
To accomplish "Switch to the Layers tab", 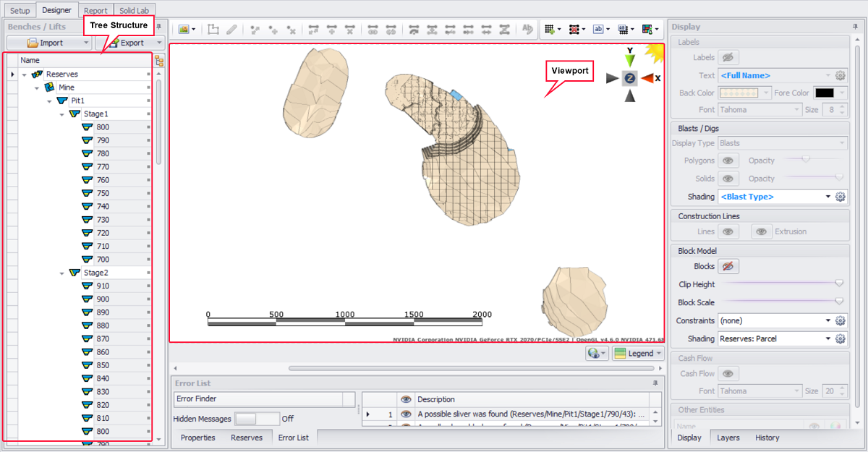I will point(728,438).
